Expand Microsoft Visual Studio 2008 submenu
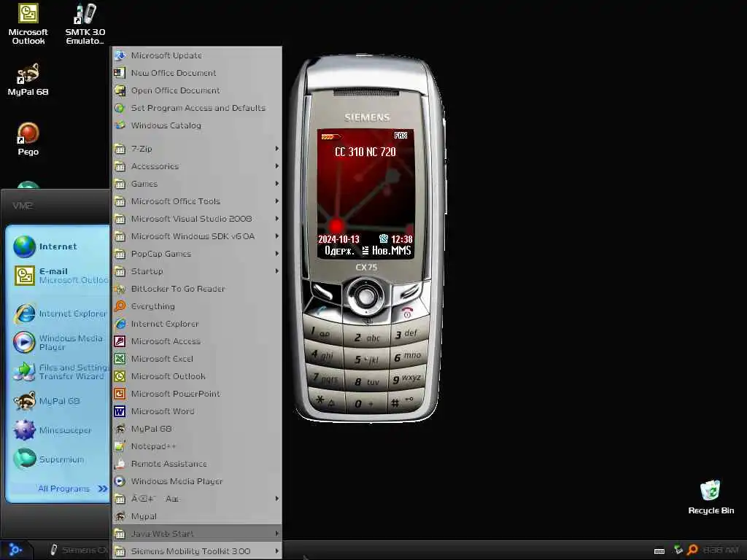Viewport: 747px width, 560px height. tap(197, 219)
